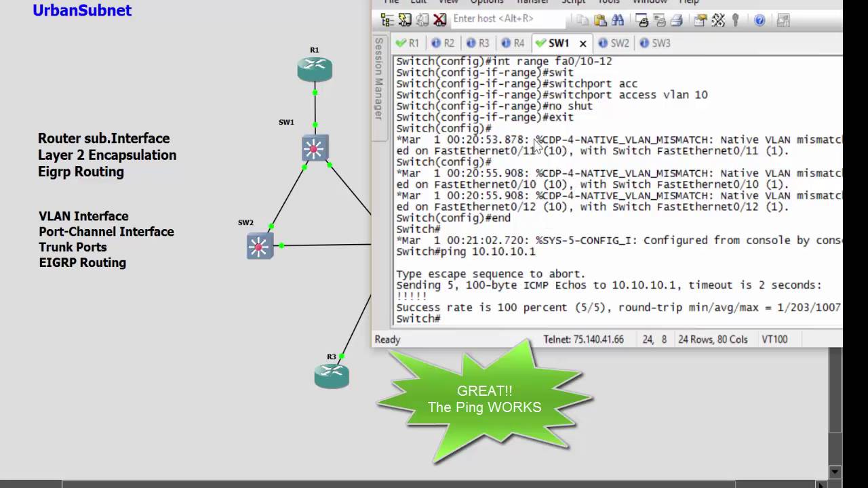Click the Print Screen toolbar icon
The image size is (868, 488).
(x=642, y=20)
